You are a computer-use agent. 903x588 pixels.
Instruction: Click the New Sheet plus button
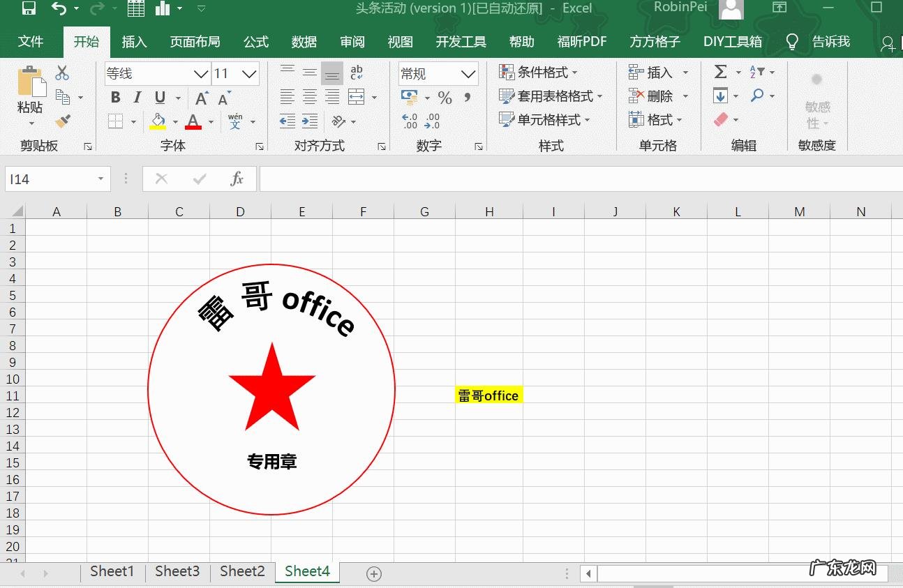click(x=373, y=573)
